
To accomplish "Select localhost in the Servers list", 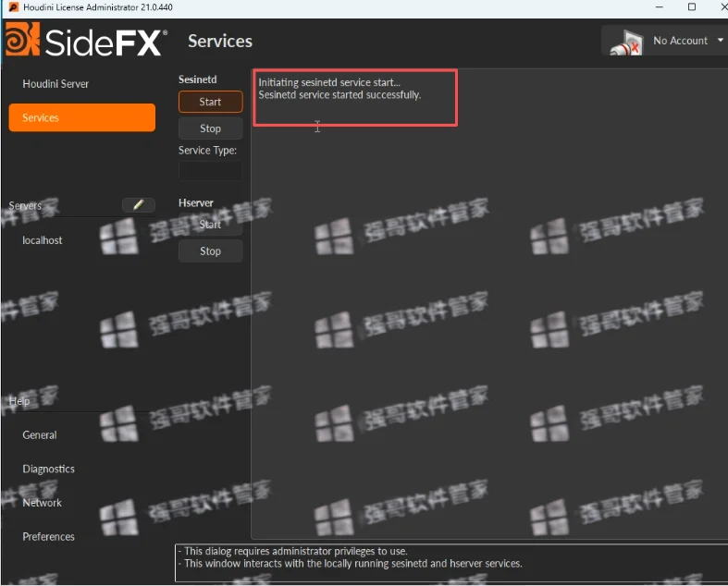I will tap(43, 240).
